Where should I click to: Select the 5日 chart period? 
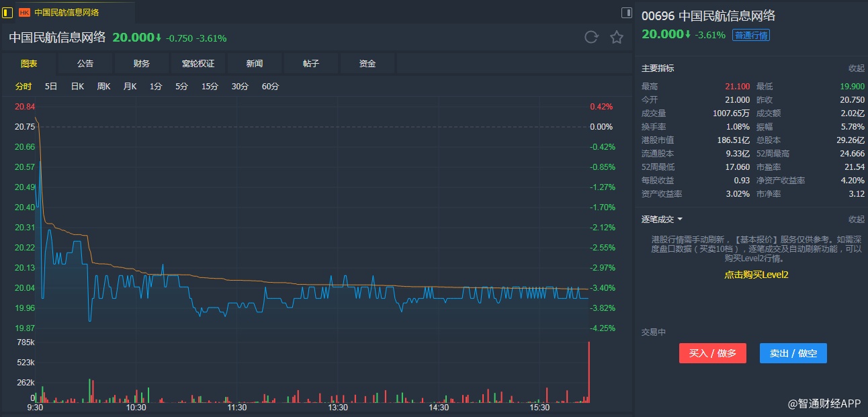click(x=51, y=86)
